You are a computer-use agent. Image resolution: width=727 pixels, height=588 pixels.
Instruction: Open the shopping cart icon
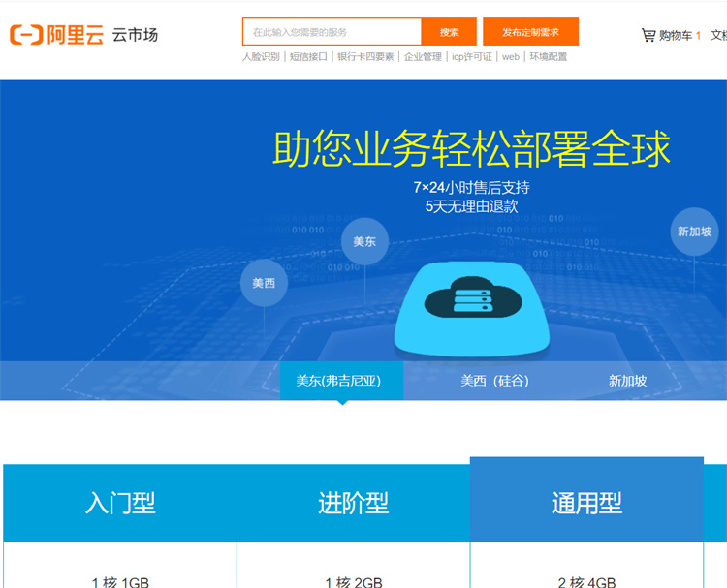tap(648, 35)
